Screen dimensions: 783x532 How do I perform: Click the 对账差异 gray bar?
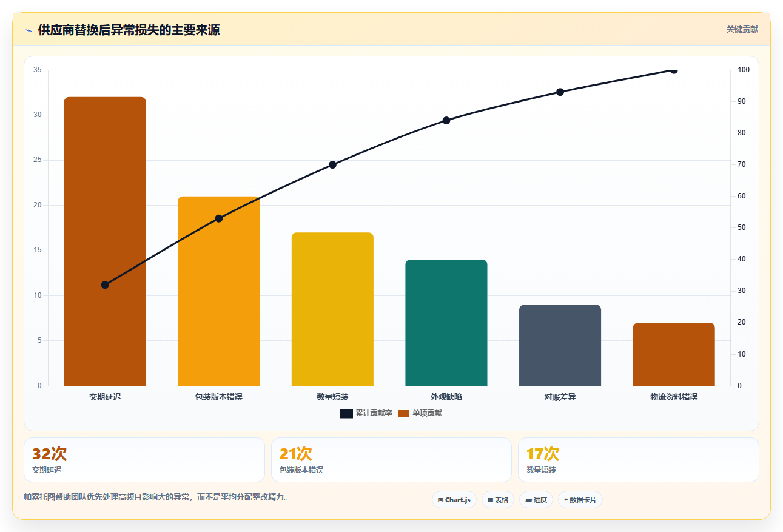(560, 345)
